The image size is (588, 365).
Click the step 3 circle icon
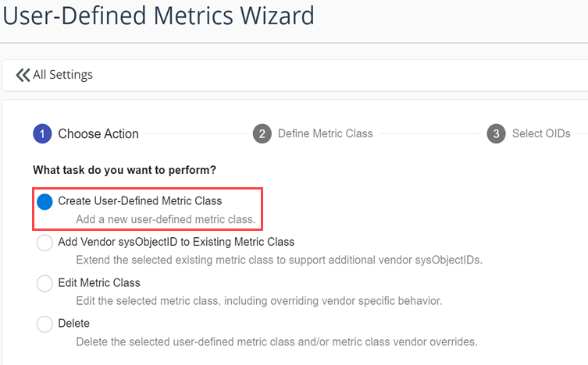pyautogui.click(x=496, y=133)
